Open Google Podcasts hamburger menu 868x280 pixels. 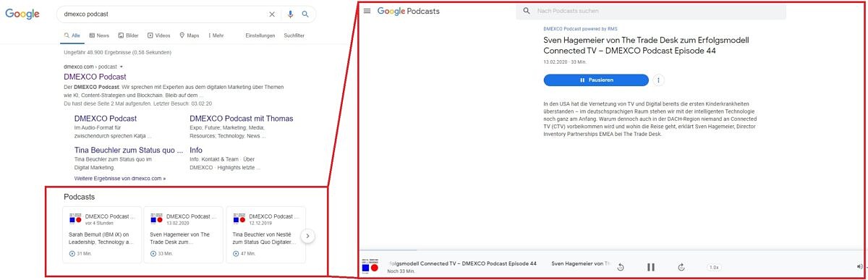(x=367, y=11)
